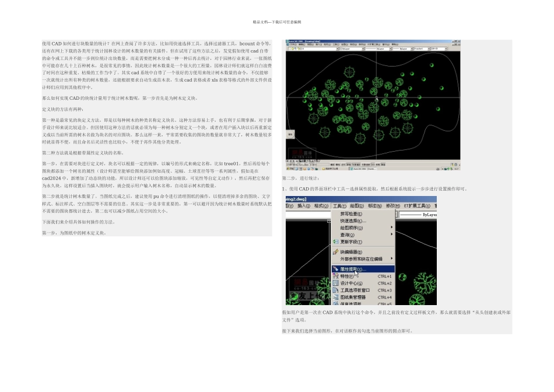Open the 工具(T) menu in menu bar
554x392 pixels.
coord(339,206)
